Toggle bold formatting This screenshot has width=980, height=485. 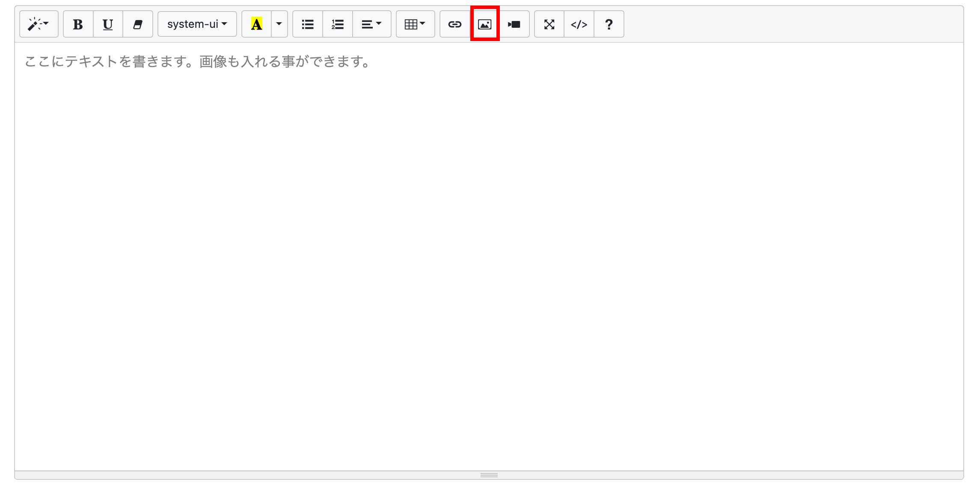[78, 24]
